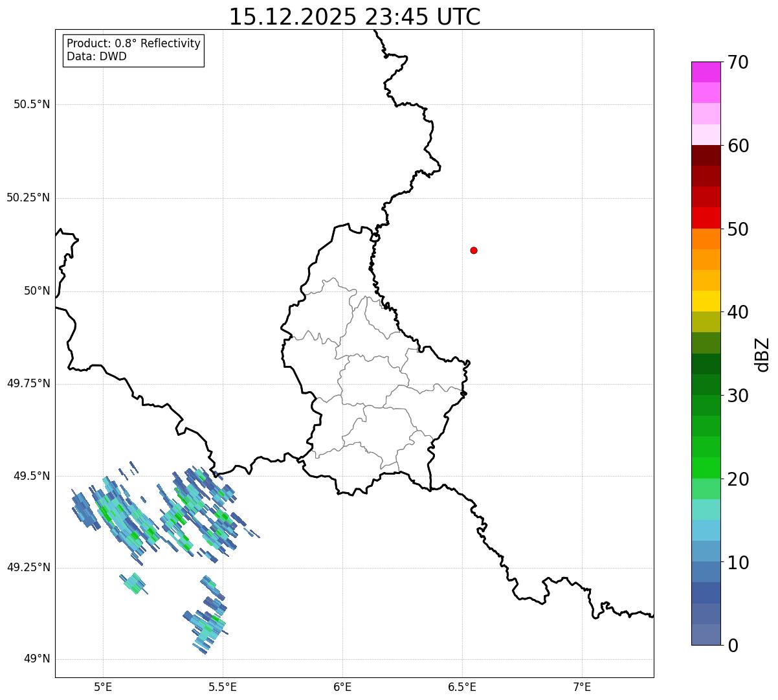Viewport: 778px width, 700px height.
Task: Click the bright green swatch above 20
Action: [706, 468]
